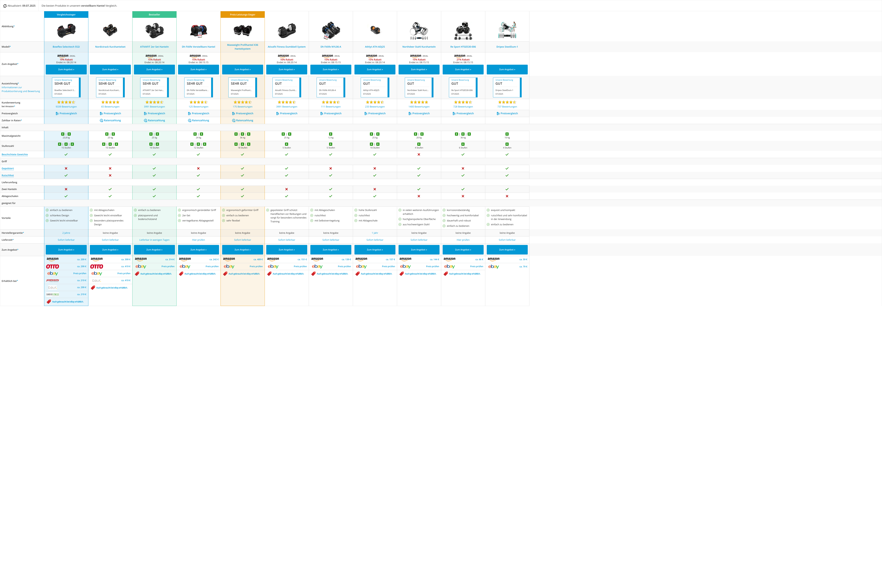
Task: Click the Amazon deal logo above 19% Rabatt
Action: point(66,56)
